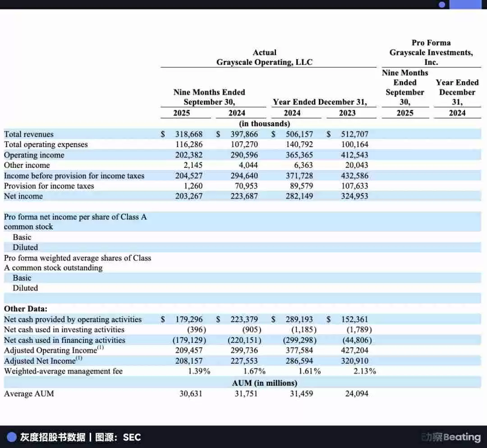
Task: Click the Adjusted Net Income footnote marker
Action: tap(79, 357)
